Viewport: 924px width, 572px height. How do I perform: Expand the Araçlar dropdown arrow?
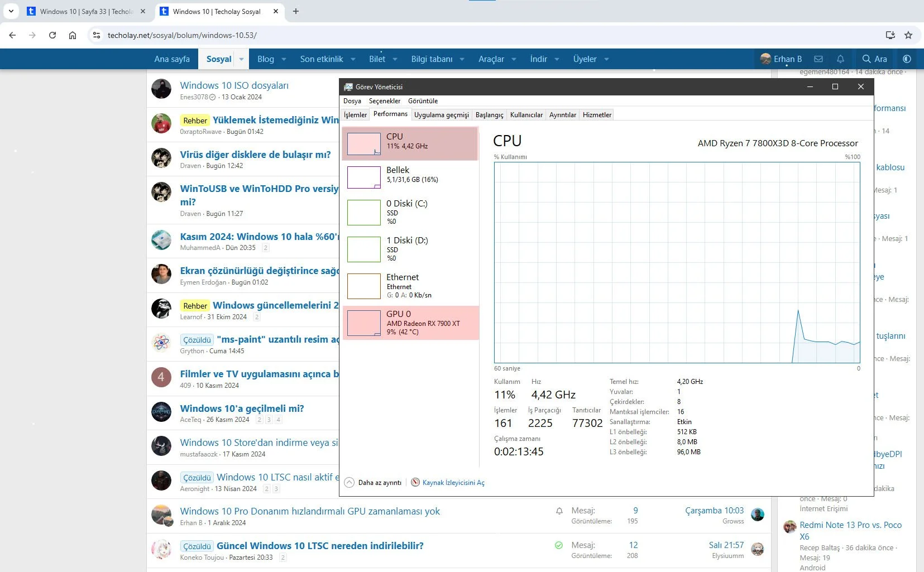[514, 59]
